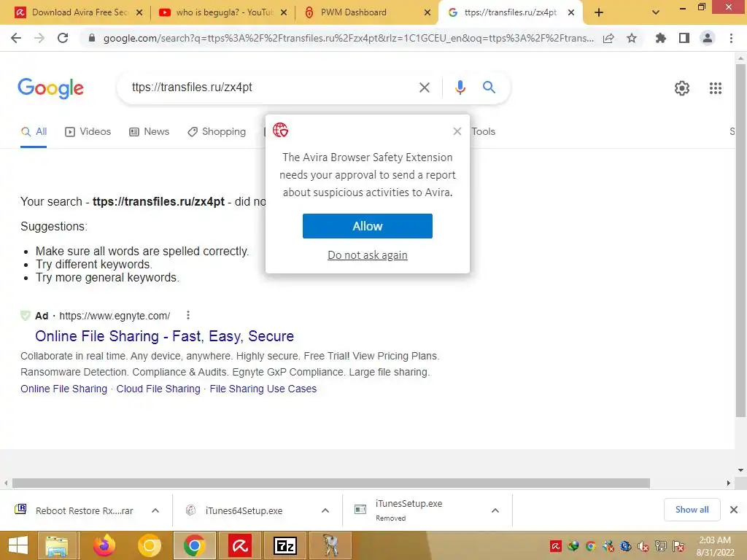Open the Google apps grid
Image resolution: width=747 pixels, height=560 pixels.
[715, 88]
